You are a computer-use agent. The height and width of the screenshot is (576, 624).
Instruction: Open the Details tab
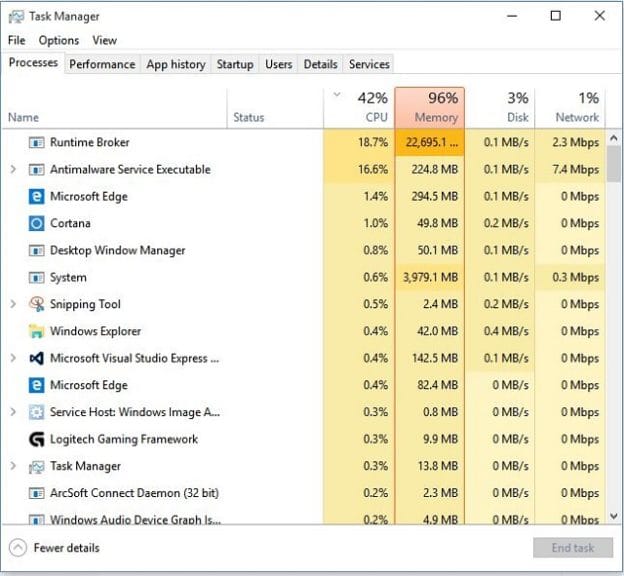coord(320,64)
